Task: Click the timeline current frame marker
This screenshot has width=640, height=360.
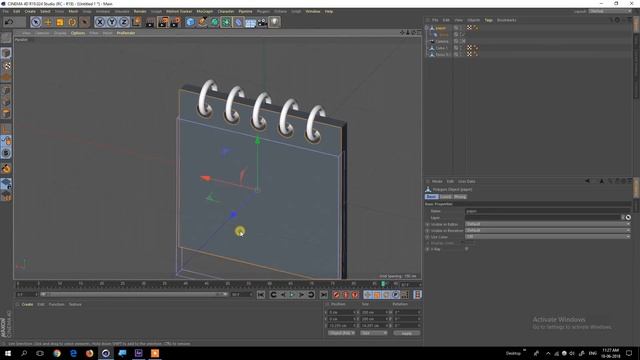Action: (x=383, y=284)
